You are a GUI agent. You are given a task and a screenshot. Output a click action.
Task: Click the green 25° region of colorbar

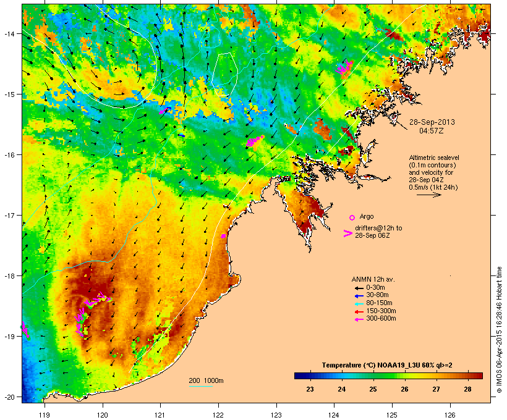point(373,376)
